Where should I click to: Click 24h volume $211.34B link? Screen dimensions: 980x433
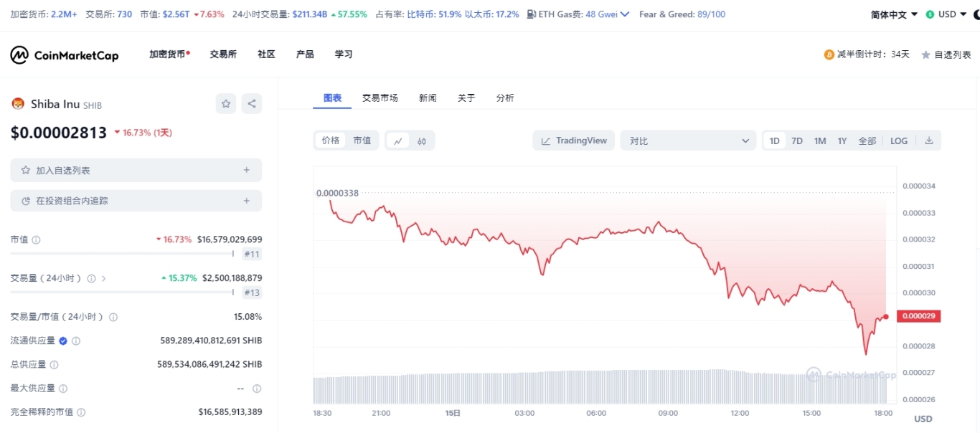coord(310,14)
